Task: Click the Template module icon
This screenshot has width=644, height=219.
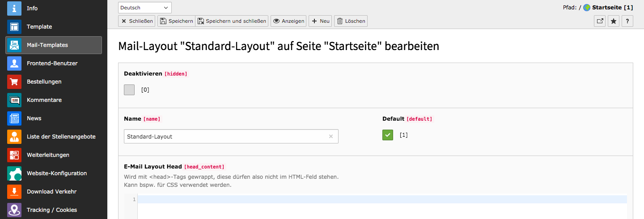Action: [x=14, y=27]
